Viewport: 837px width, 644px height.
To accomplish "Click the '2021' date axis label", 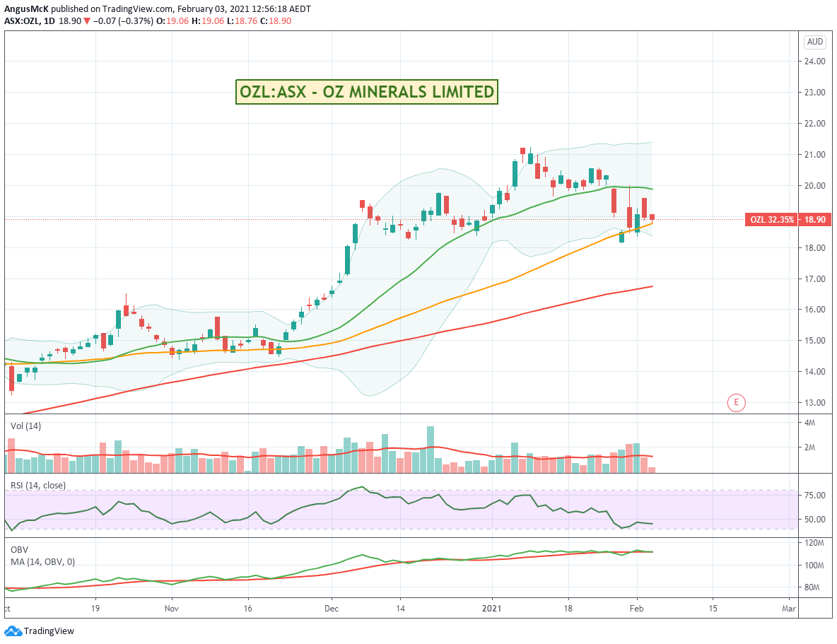I will click(491, 608).
